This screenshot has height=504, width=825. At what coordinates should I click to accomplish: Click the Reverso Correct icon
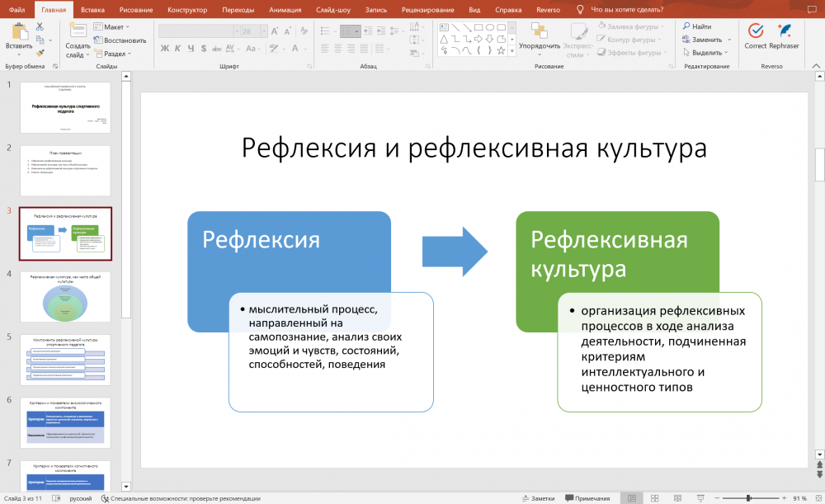(x=755, y=35)
